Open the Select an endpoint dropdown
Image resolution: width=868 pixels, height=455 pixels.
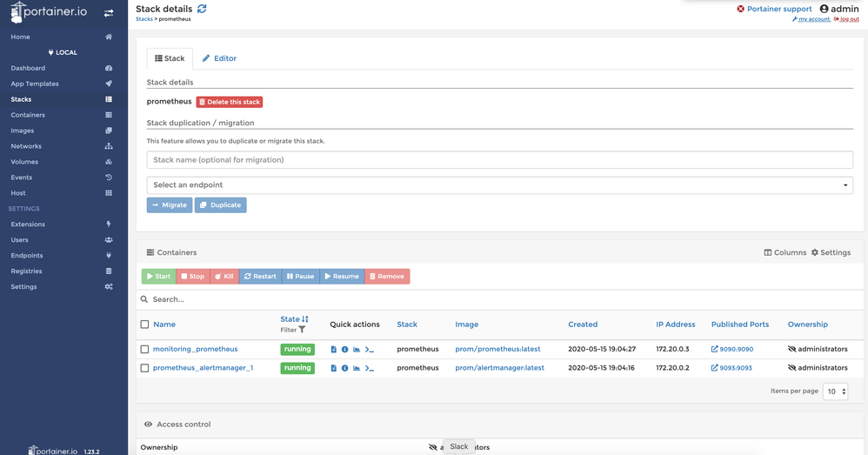click(499, 185)
